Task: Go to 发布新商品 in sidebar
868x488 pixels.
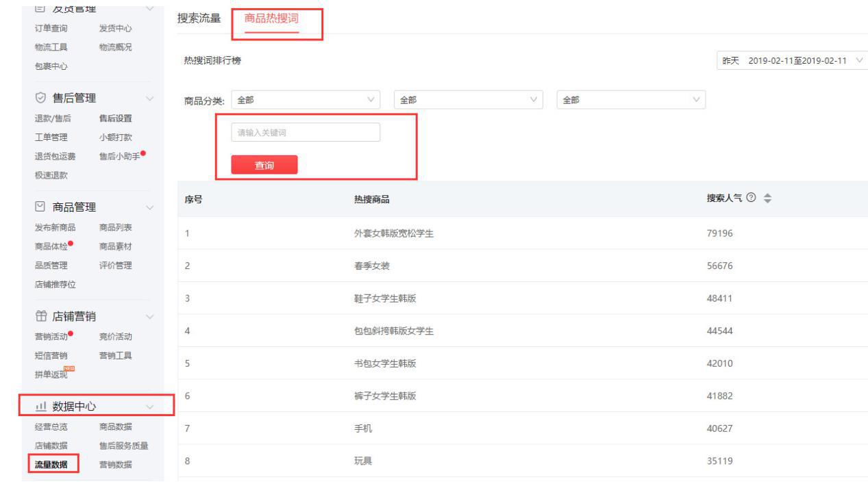Action: [55, 227]
